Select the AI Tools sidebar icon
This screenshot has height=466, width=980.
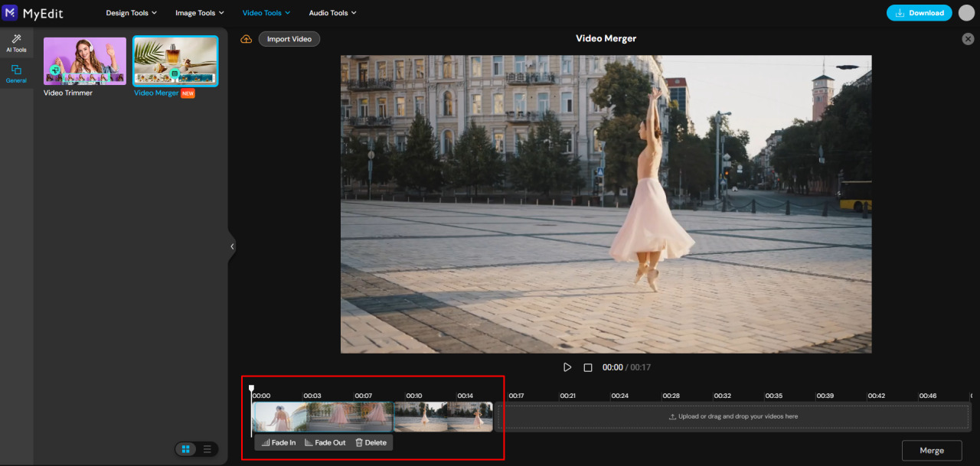16,42
